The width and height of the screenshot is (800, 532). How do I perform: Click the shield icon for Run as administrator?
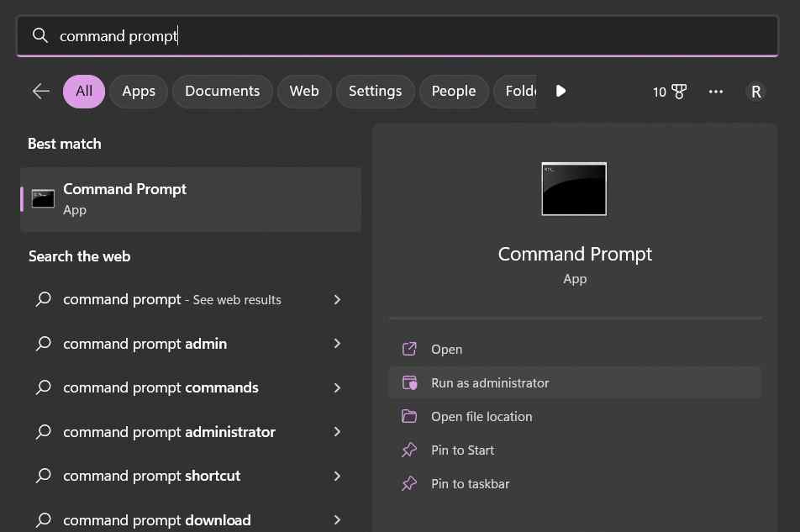tap(409, 382)
